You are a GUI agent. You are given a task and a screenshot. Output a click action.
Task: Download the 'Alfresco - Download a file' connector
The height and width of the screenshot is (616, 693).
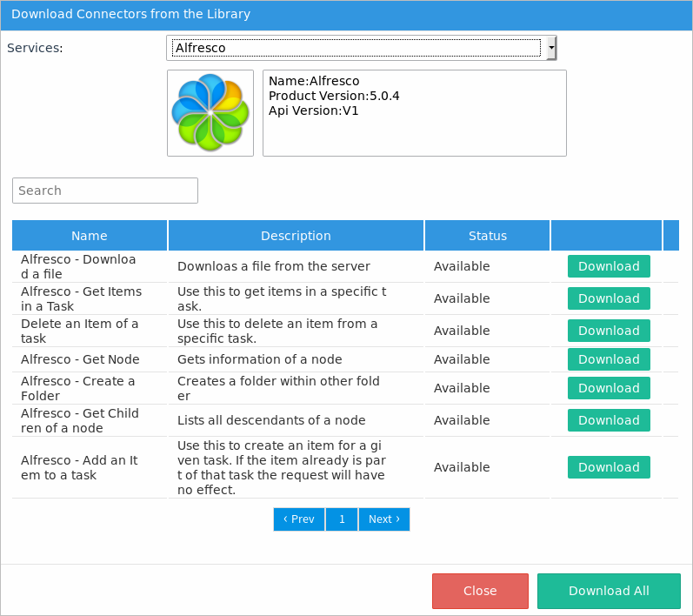(x=609, y=266)
